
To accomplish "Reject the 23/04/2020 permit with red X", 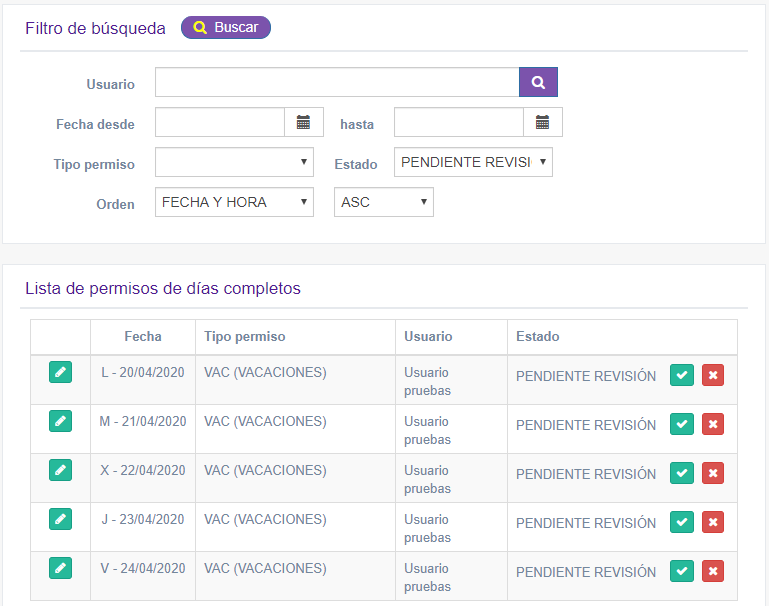I will 713,523.
